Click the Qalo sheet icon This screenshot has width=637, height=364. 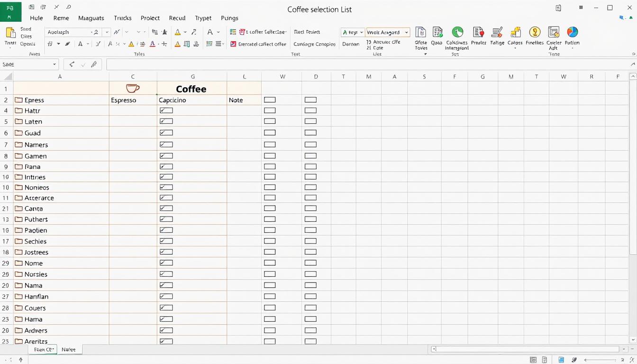point(437,32)
